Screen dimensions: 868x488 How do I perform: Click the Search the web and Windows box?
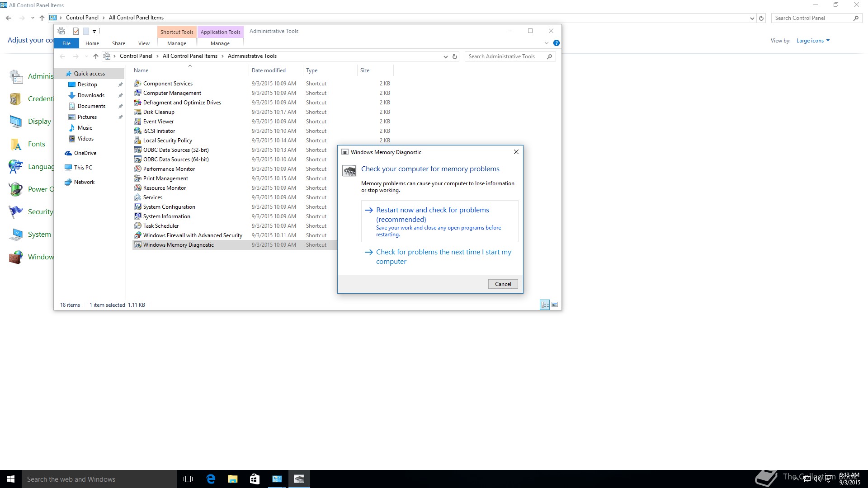pos(99,479)
